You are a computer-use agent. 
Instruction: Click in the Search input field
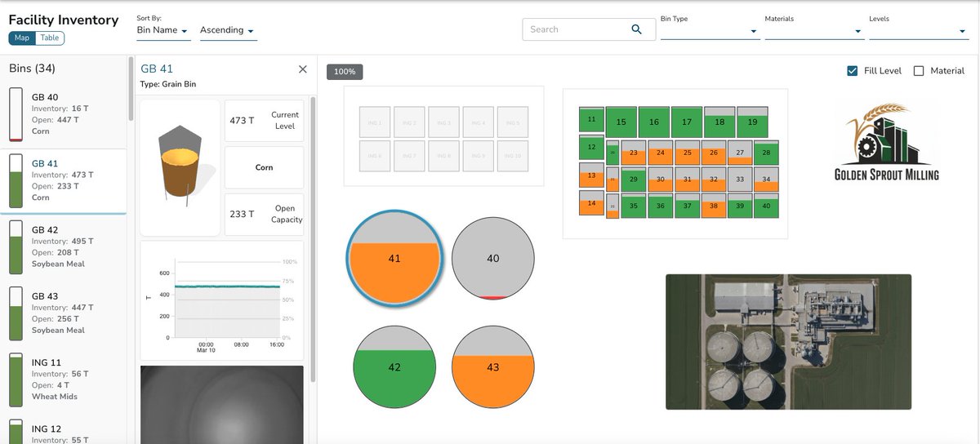pyautogui.click(x=576, y=29)
